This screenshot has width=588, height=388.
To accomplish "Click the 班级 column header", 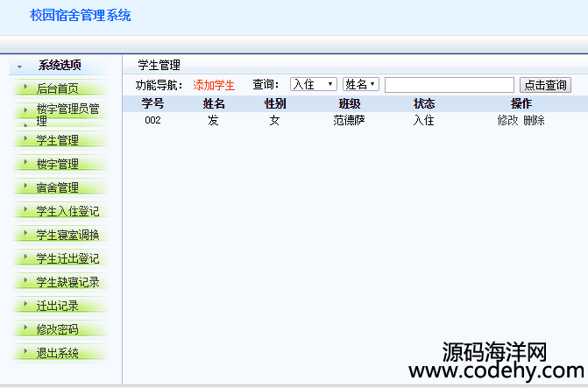I will pos(350,103).
